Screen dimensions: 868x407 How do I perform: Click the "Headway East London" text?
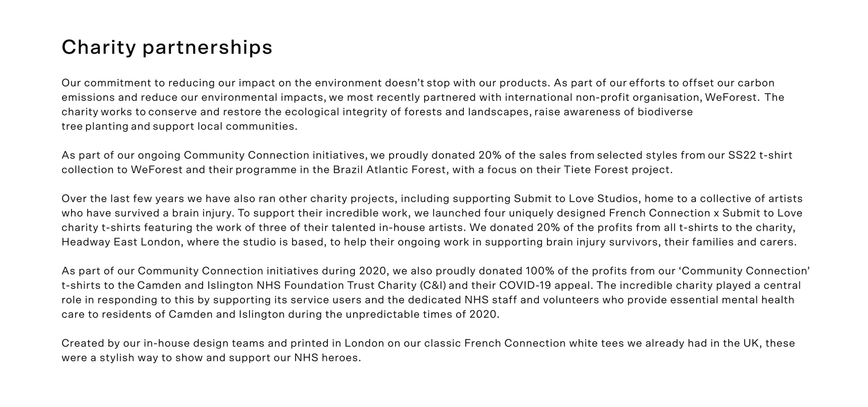click(121, 242)
